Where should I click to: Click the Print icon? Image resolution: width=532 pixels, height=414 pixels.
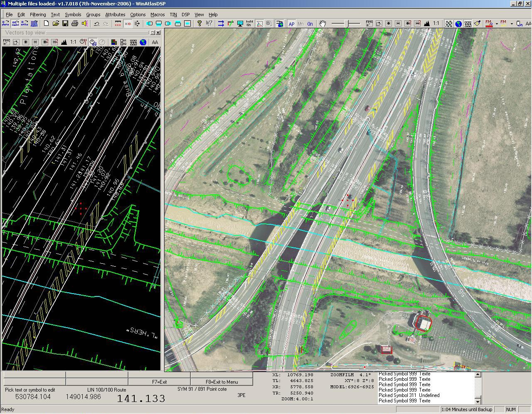pos(75,24)
